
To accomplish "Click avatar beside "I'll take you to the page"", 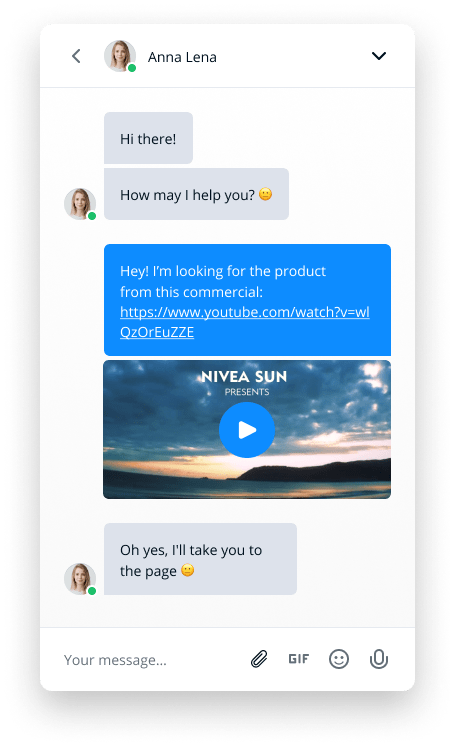I will [x=80, y=579].
